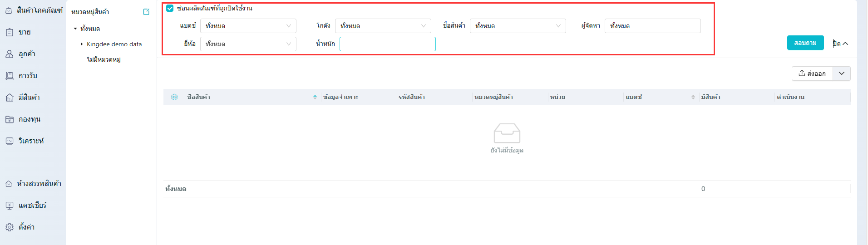868x245 pixels.
Task: Toggle sort on แบตซ์ column
Action: pos(693,97)
